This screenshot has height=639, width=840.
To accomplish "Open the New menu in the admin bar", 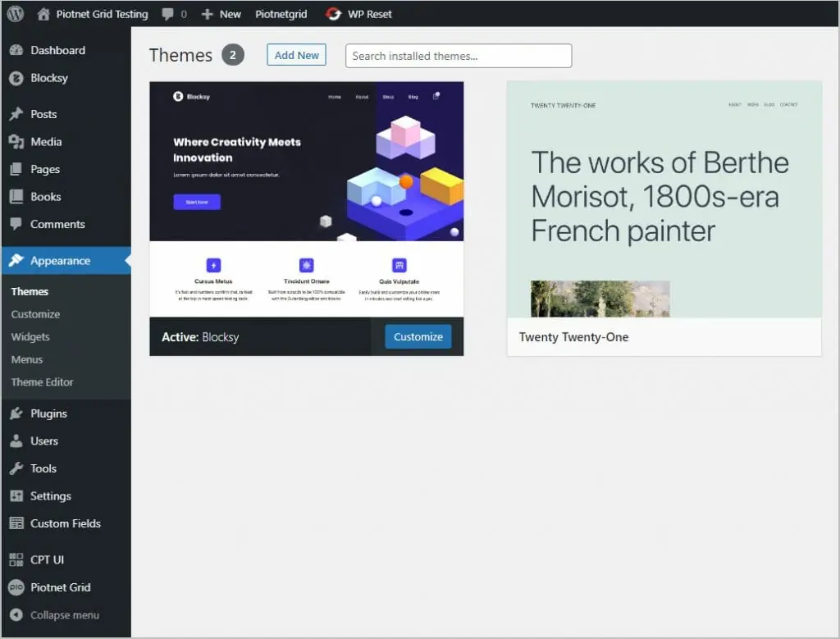I will (221, 13).
